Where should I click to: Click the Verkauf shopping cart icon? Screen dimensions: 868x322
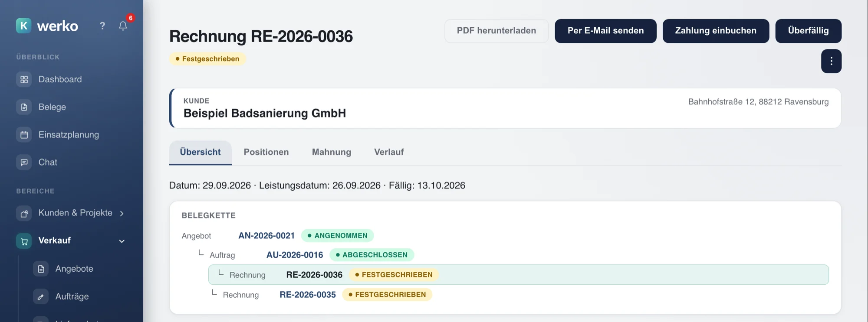click(24, 241)
